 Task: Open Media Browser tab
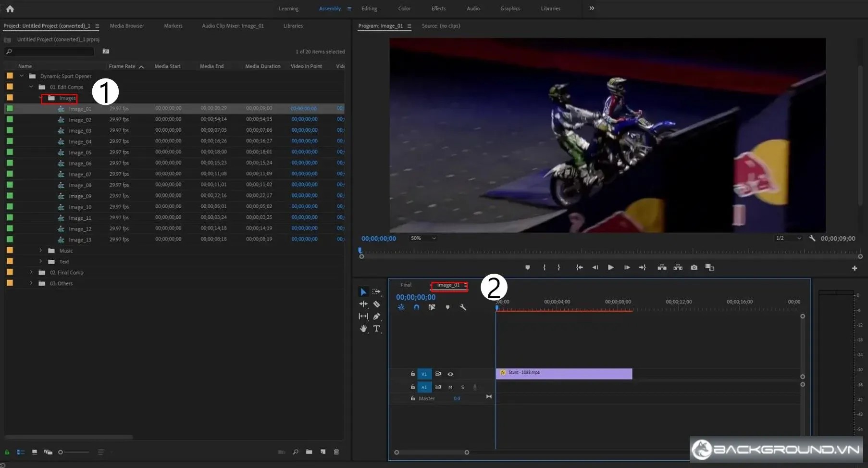click(127, 26)
